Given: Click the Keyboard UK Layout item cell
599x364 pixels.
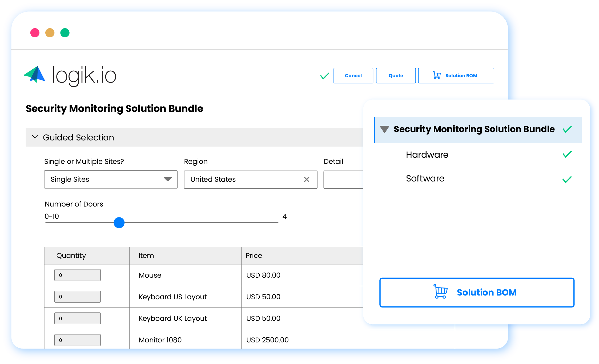Looking at the screenshot, I should click(186, 318).
